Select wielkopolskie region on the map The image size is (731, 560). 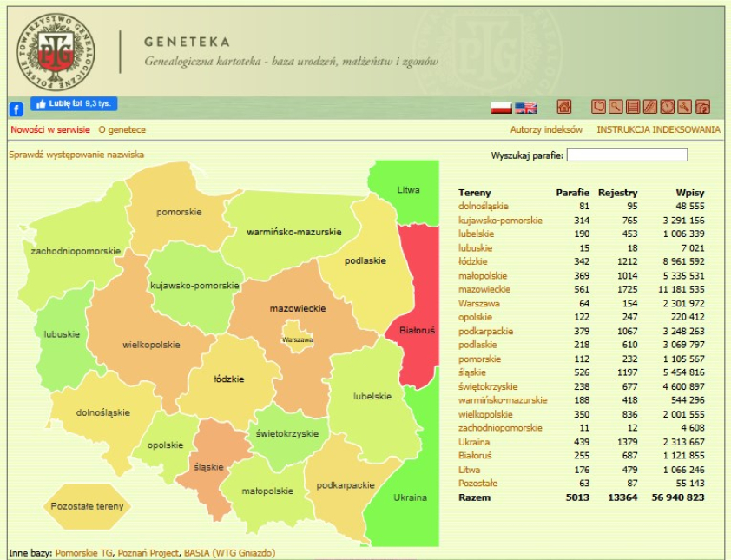[x=151, y=345]
